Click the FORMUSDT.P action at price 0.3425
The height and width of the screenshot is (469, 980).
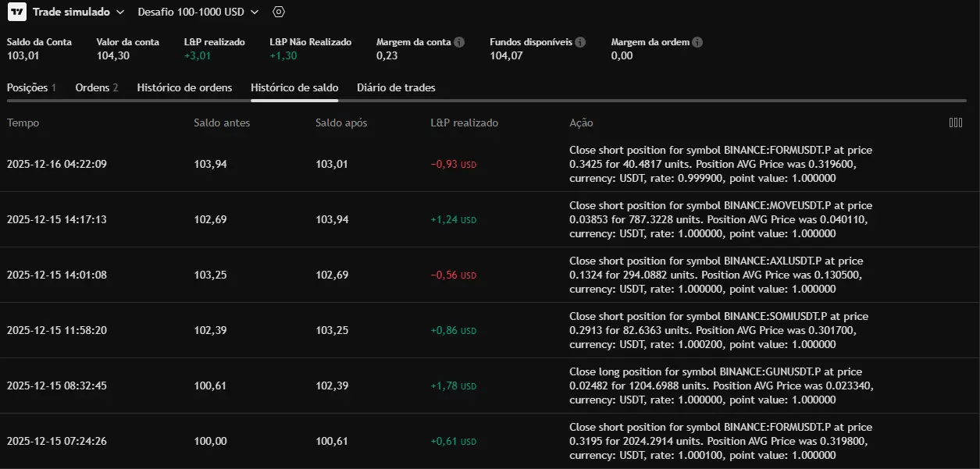(x=721, y=164)
